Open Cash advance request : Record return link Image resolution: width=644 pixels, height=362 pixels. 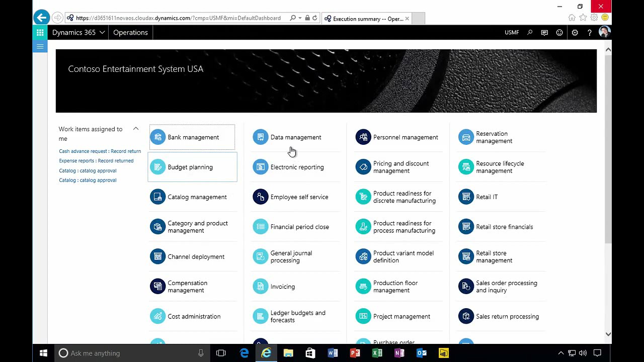pos(100,151)
